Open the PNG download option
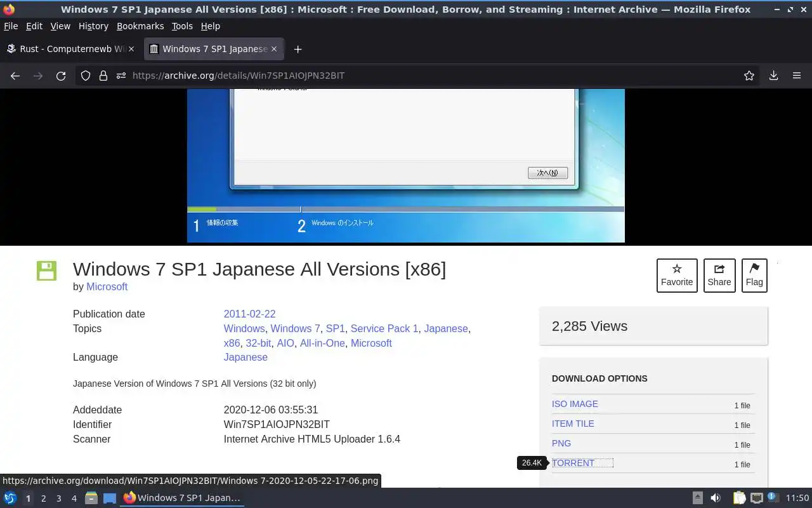The height and width of the screenshot is (508, 812). [x=561, y=443]
